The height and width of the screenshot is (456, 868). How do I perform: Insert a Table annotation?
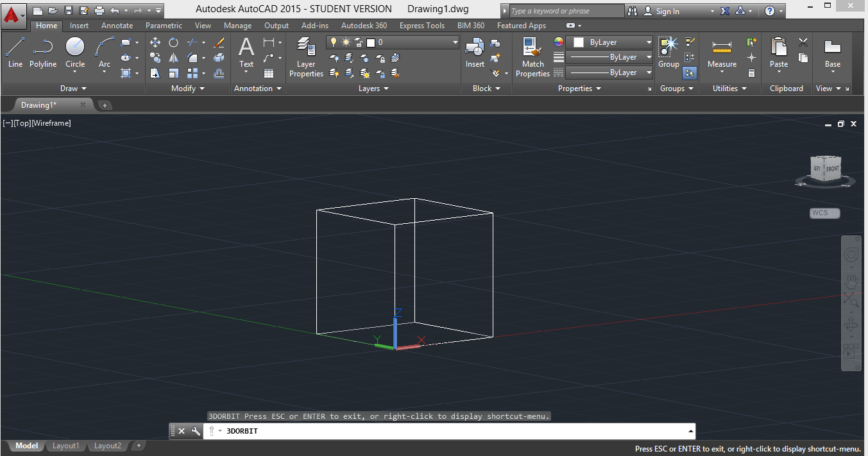tap(269, 73)
